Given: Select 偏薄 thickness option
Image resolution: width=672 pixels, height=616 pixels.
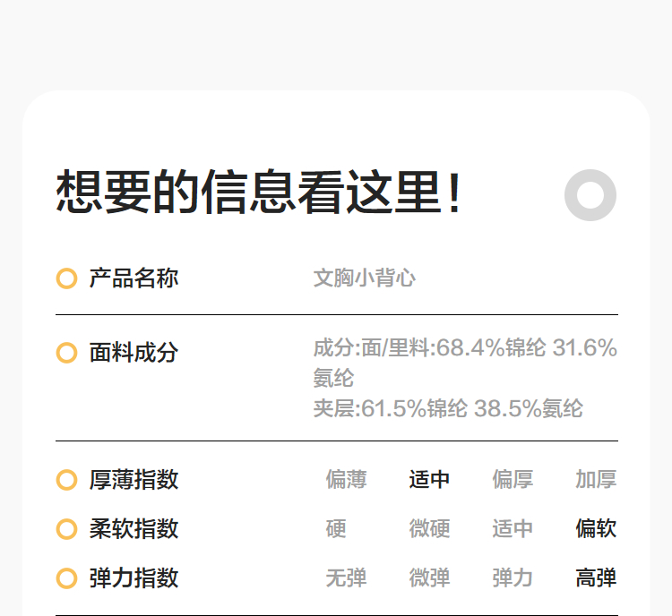Looking at the screenshot, I should point(346,480).
